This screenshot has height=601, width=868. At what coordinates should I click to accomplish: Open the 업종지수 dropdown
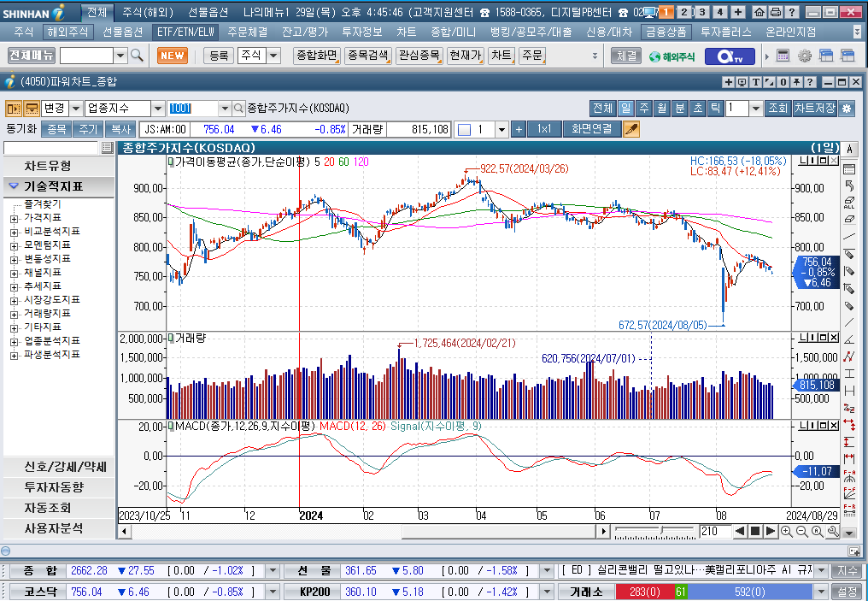pyautogui.click(x=158, y=108)
